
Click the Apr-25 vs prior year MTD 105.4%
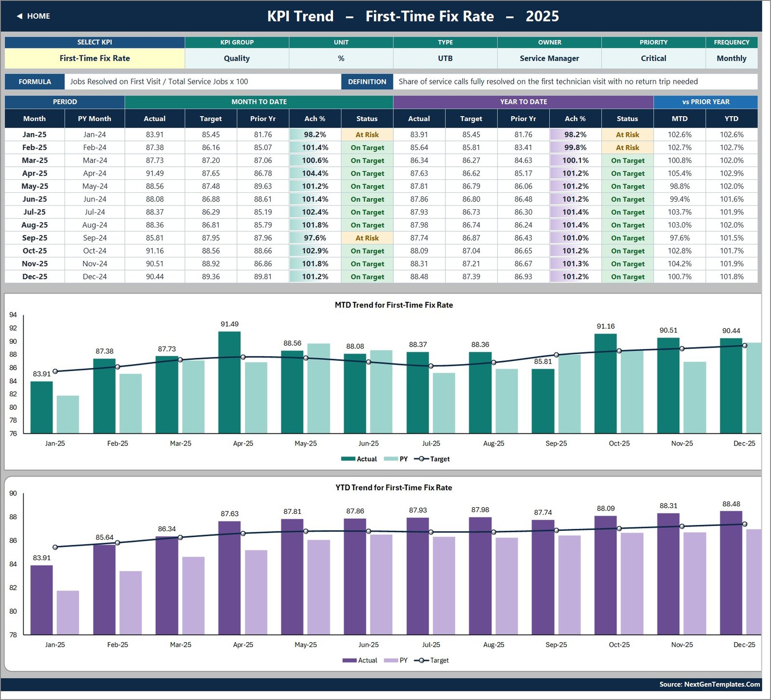[679, 173]
